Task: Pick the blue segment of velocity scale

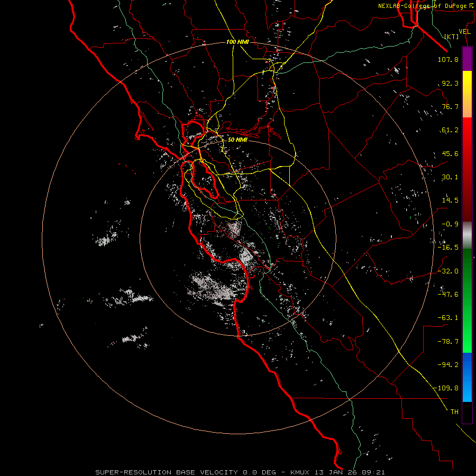Action: tap(467, 377)
